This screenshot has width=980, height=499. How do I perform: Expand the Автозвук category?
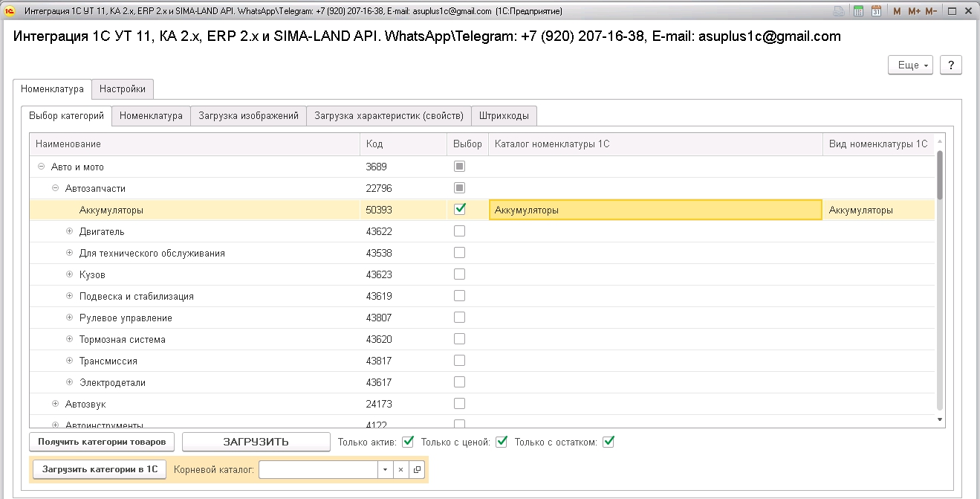55,405
